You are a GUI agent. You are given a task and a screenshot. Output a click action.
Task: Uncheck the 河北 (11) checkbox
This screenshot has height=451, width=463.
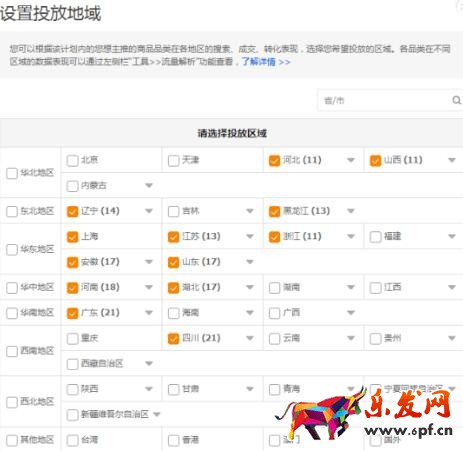(274, 160)
